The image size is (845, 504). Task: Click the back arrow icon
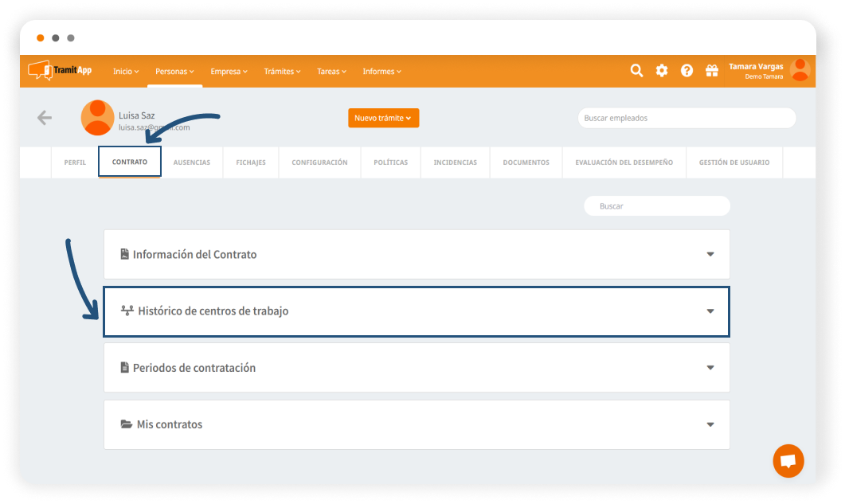(45, 118)
